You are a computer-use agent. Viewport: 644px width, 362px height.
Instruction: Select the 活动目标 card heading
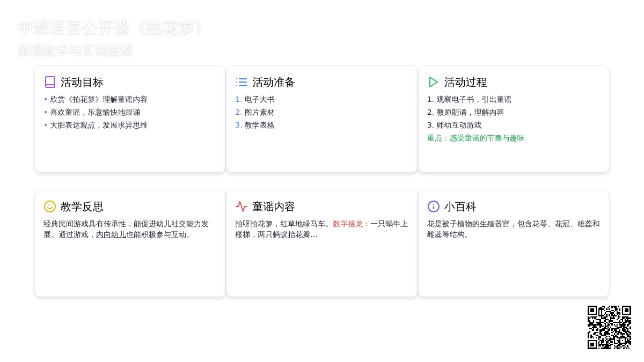(82, 82)
